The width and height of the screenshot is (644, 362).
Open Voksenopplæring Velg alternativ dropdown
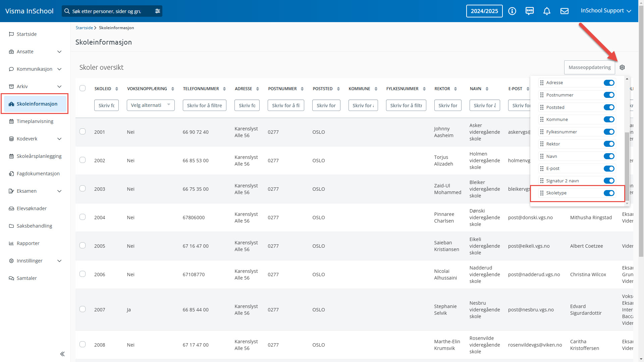151,105
